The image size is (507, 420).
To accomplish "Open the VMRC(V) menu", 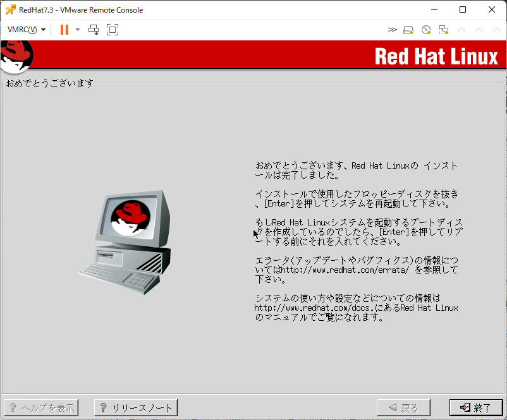I will coord(27,30).
